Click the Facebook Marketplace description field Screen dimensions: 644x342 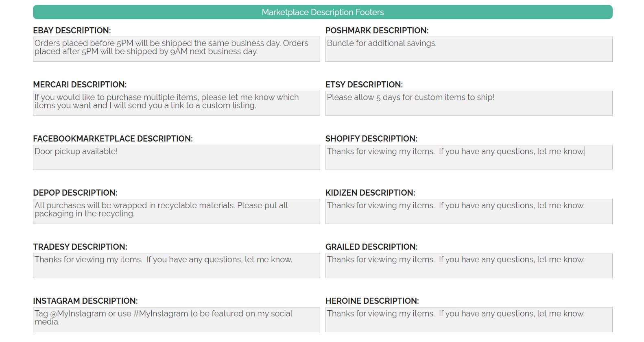[x=176, y=157]
